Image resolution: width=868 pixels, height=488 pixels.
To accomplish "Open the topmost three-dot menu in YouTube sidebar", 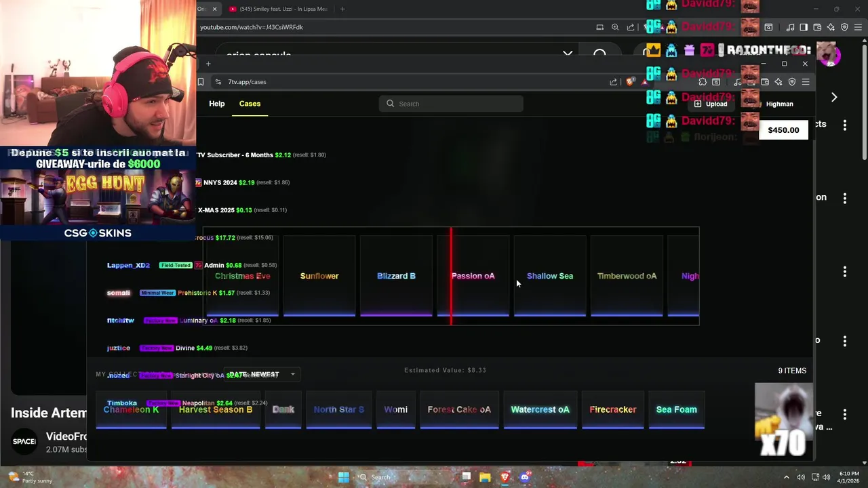I will pos(845,125).
